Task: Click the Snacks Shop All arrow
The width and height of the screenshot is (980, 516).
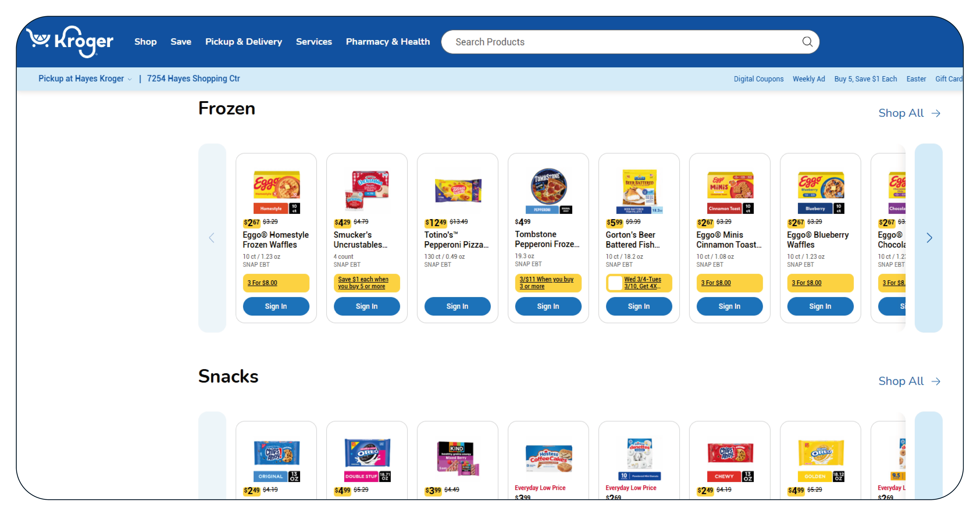Action: [936, 381]
